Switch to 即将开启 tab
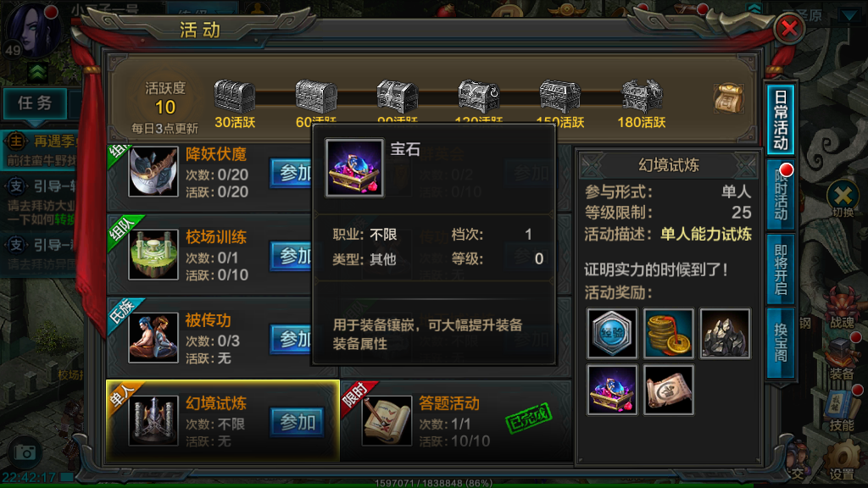Screen dimensions: 868x488 click(x=781, y=269)
